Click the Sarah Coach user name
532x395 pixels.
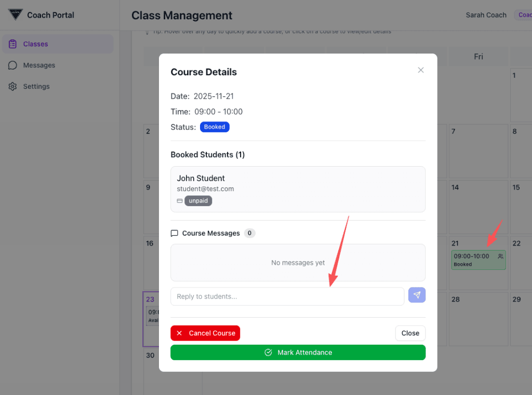pyautogui.click(x=486, y=15)
